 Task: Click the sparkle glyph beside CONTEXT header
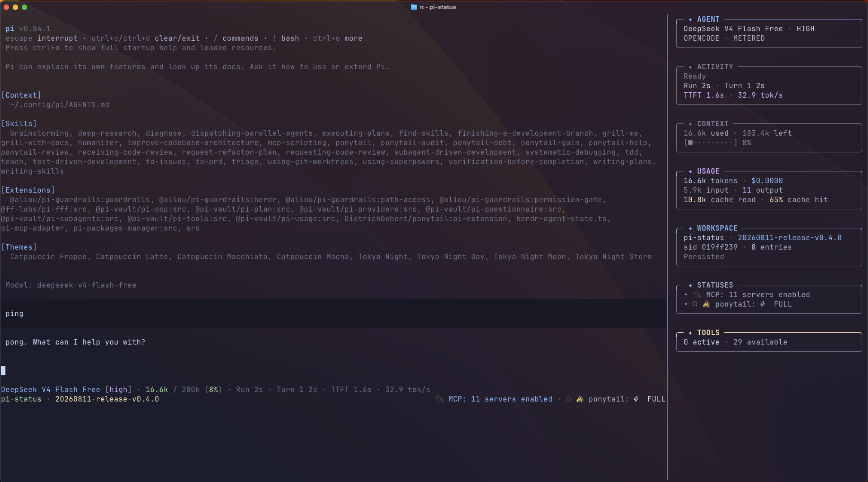click(x=690, y=124)
